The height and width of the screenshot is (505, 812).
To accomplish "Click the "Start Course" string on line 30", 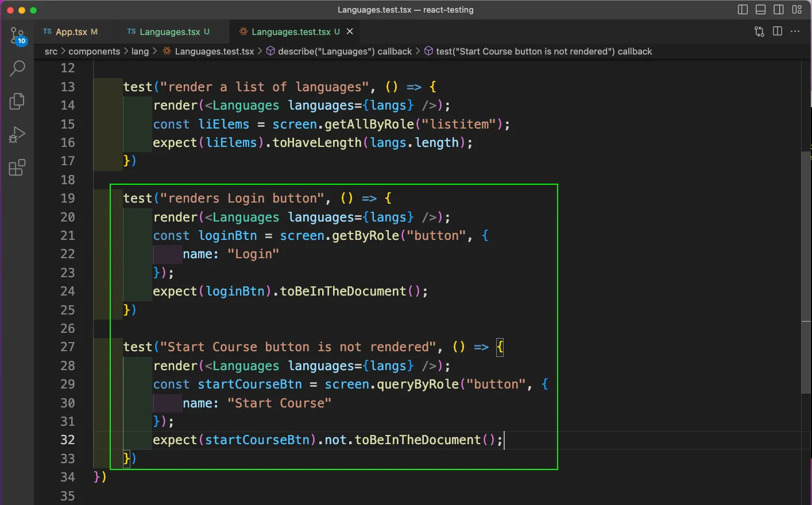I will [x=279, y=403].
